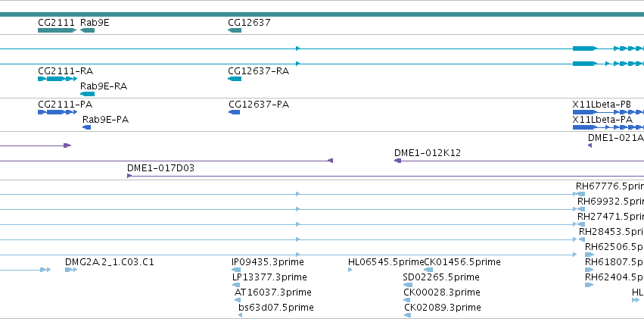This screenshot has width=644, height=319.
Task: Click the CK02089.3prime label text
Action: tap(443, 308)
